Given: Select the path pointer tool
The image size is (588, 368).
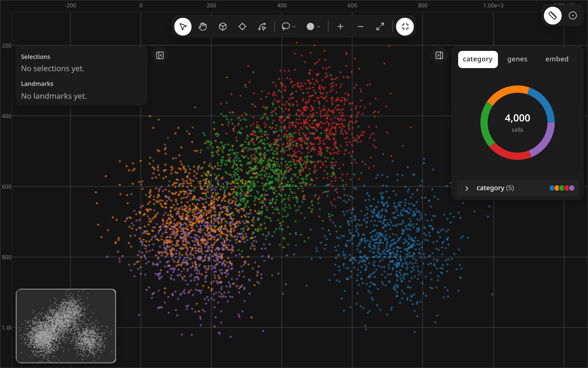Looking at the screenshot, I should click(262, 27).
